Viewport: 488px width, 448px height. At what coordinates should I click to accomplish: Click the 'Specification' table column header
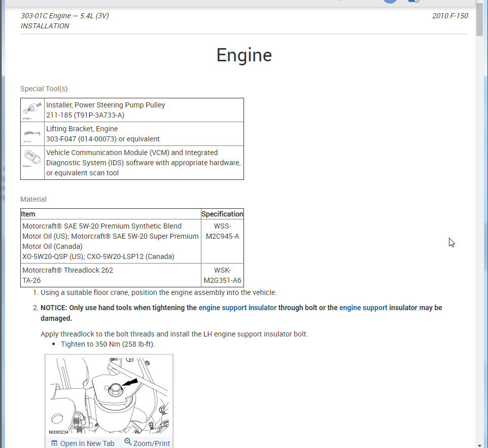pyautogui.click(x=222, y=214)
